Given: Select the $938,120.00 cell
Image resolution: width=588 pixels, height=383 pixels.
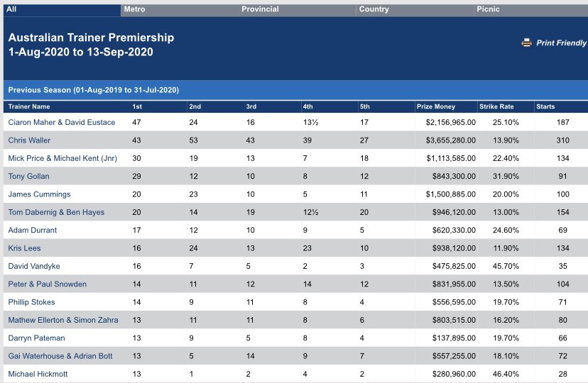Looking at the screenshot, I should point(454,248).
